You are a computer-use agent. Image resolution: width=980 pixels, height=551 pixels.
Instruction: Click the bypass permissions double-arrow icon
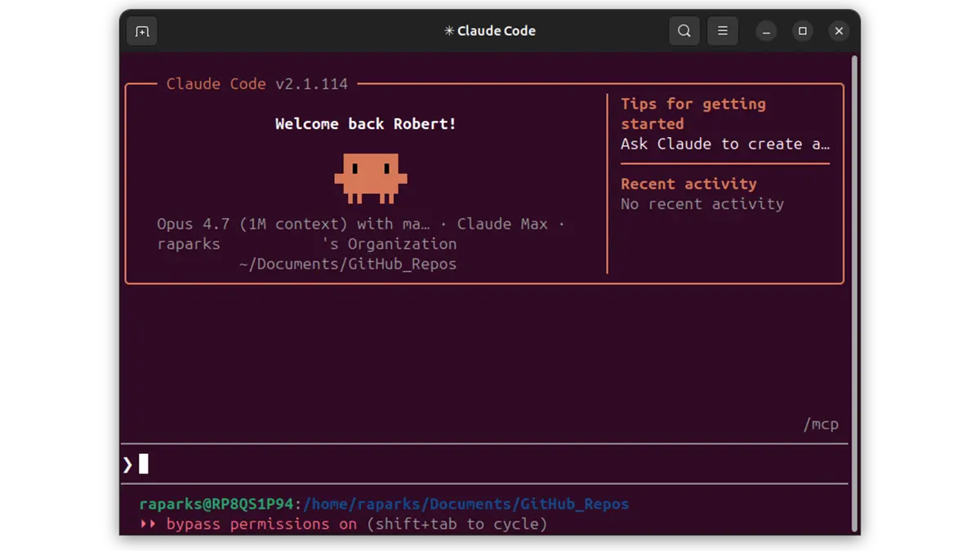point(148,524)
